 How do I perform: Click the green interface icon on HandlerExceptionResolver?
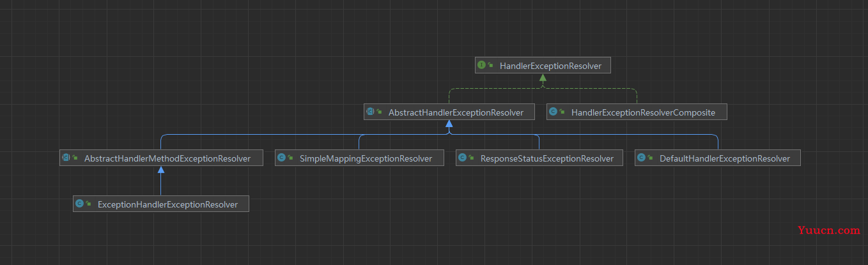click(481, 65)
